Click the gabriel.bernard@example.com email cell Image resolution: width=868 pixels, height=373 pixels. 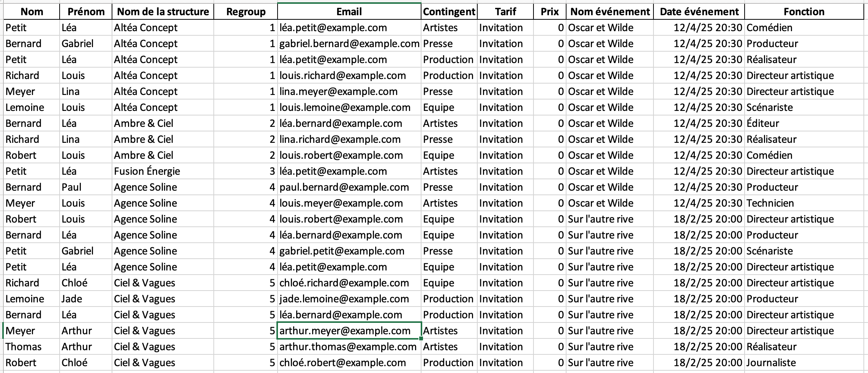349,44
